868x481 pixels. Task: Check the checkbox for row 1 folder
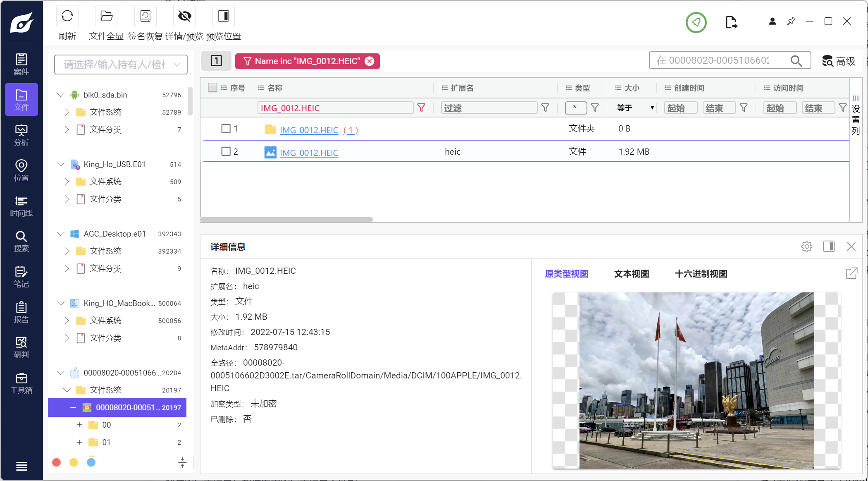click(226, 129)
